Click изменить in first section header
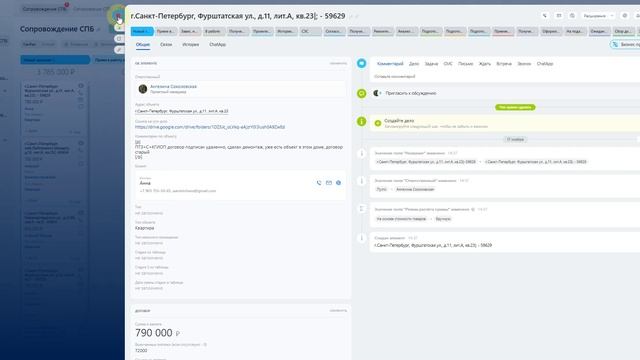 338,63
